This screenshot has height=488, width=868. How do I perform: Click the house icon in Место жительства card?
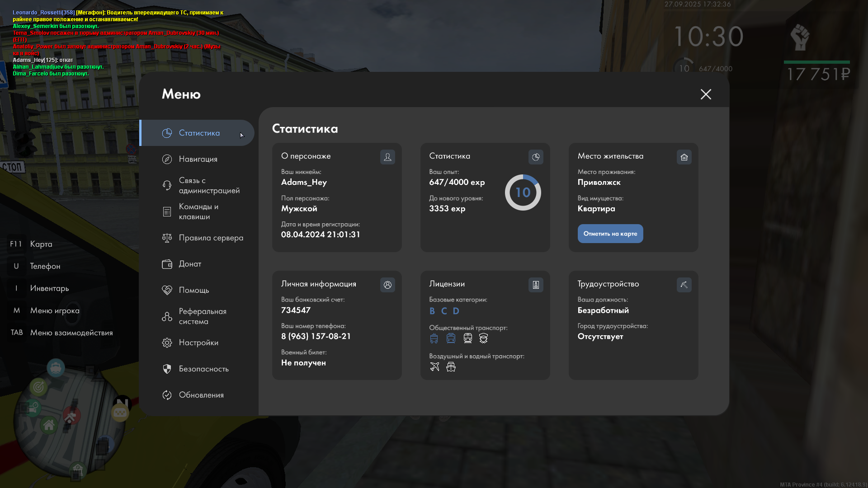(x=684, y=157)
